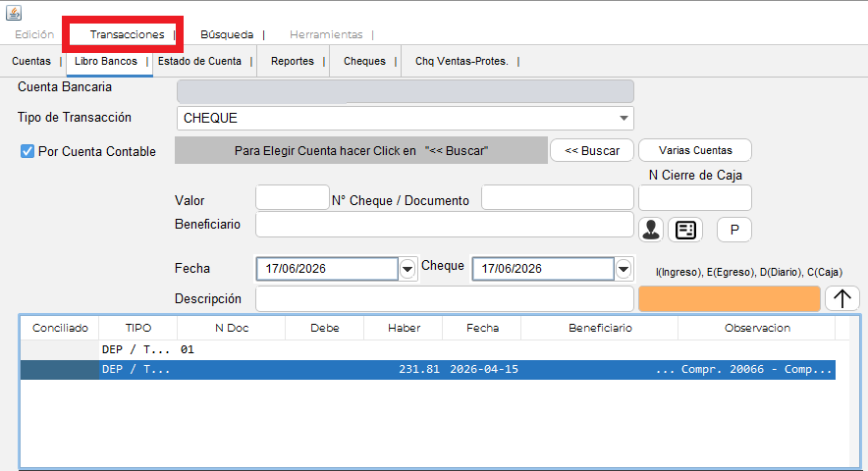Click the Conciliado column header

pos(60,328)
